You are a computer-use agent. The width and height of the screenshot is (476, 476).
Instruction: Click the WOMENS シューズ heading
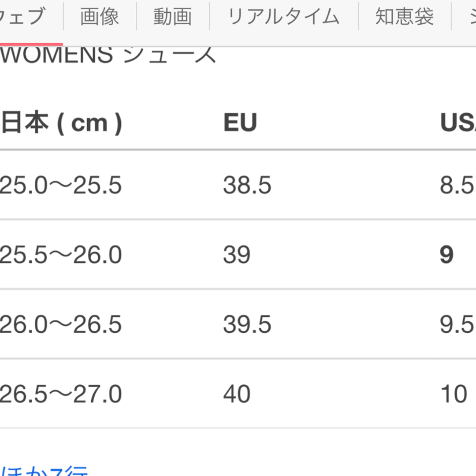(x=108, y=55)
